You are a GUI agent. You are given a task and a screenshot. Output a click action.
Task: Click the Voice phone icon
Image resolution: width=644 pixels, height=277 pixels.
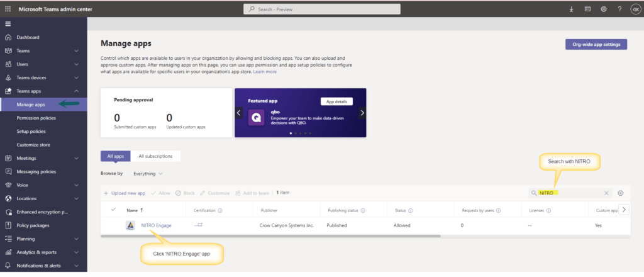(8, 185)
